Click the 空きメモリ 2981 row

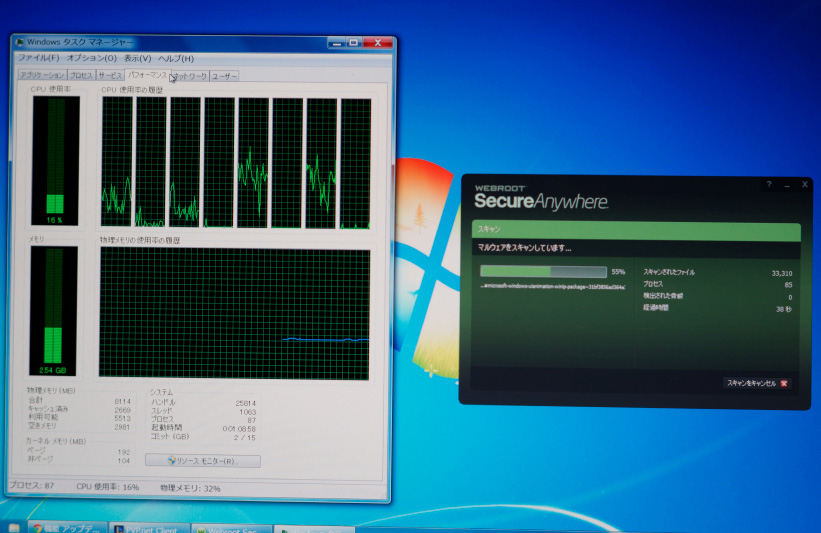(79, 426)
